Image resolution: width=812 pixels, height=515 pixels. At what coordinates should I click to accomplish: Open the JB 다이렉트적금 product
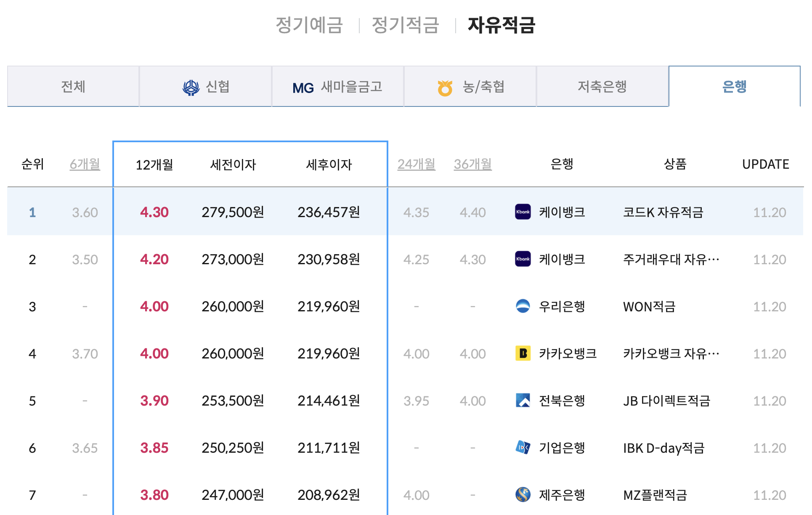[666, 401]
